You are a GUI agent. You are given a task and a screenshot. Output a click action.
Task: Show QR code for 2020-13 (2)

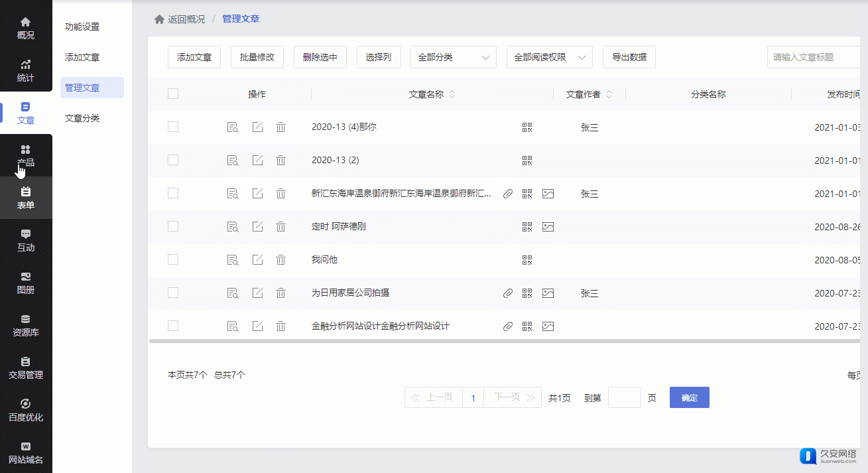pyautogui.click(x=527, y=161)
